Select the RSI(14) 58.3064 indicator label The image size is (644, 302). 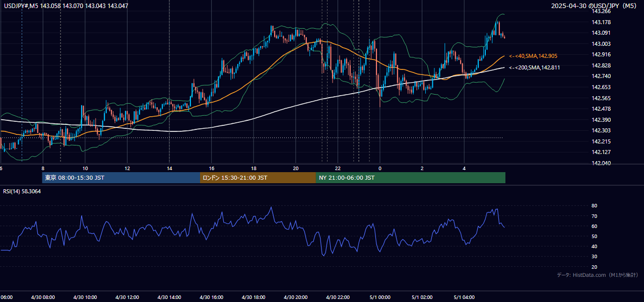(x=22, y=191)
